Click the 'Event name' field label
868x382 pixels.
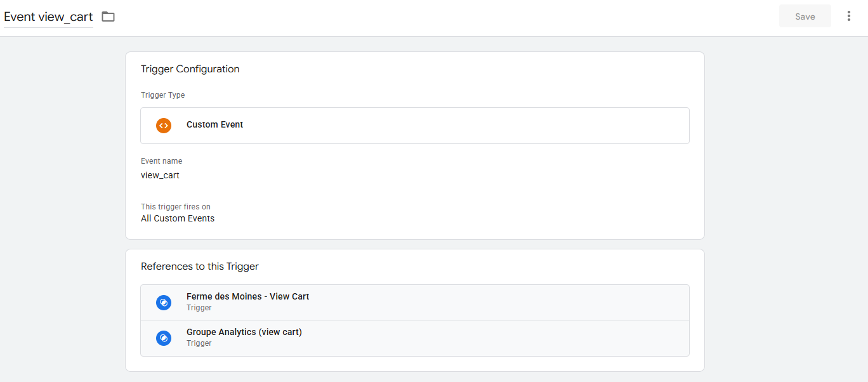161,161
